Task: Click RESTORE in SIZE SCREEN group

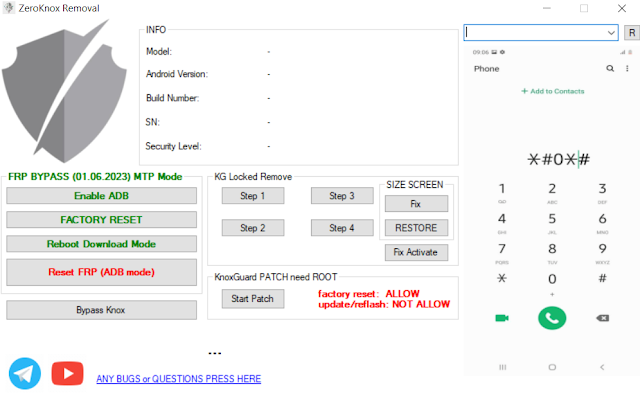Action: tap(416, 228)
